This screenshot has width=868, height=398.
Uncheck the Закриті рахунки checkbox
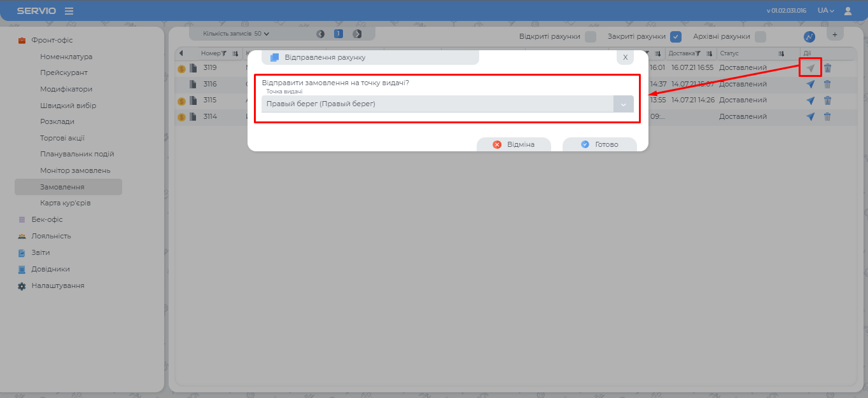tap(676, 37)
